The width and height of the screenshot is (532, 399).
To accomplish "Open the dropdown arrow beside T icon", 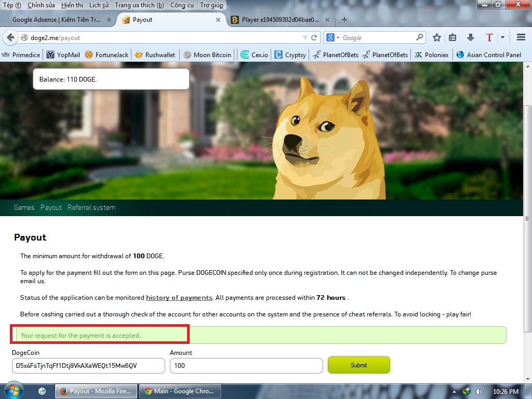I will click(502, 37).
